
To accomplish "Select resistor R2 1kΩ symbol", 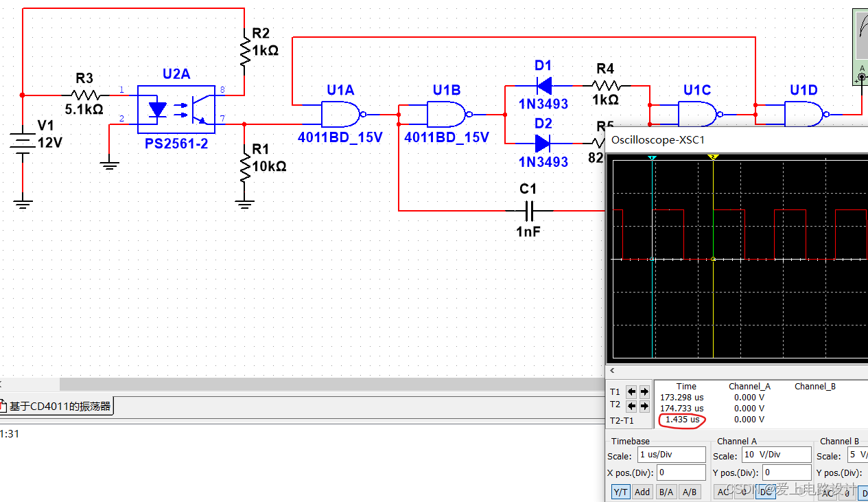I will [x=244, y=52].
